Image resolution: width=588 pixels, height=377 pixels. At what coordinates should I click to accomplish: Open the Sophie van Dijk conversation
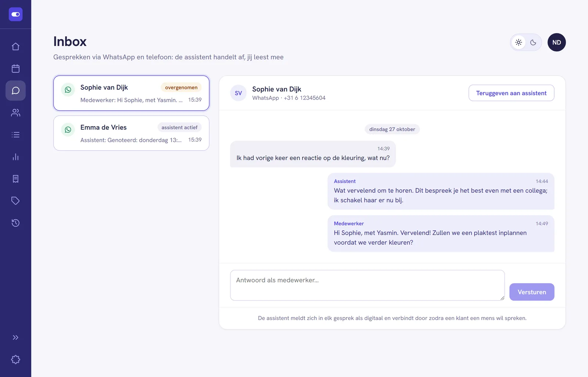point(131,93)
